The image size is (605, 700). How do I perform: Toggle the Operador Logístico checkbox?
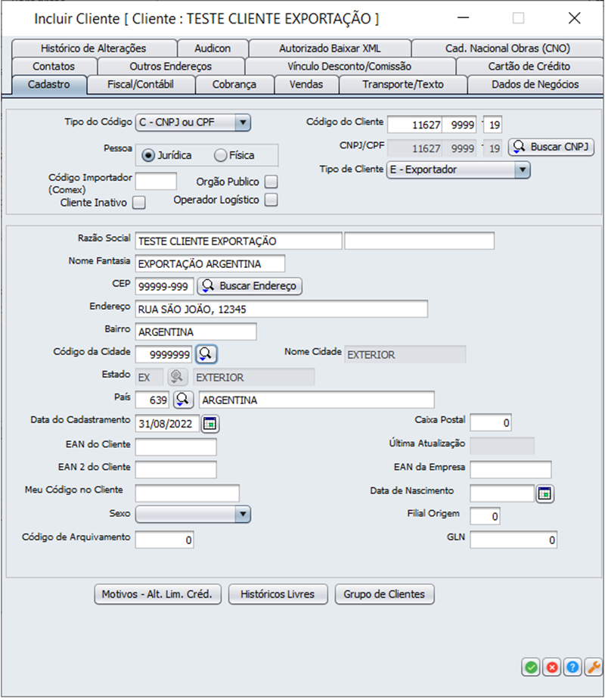(x=271, y=200)
